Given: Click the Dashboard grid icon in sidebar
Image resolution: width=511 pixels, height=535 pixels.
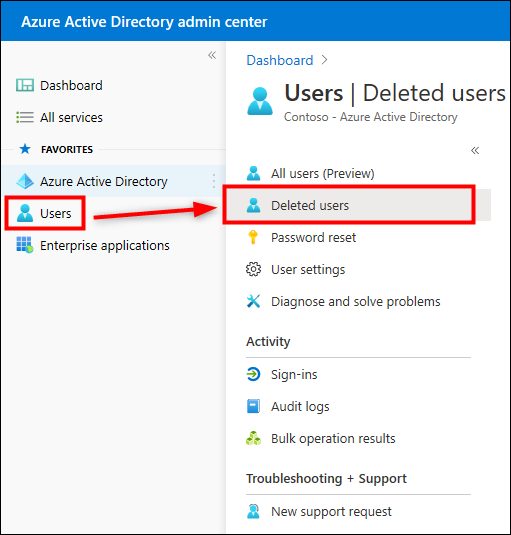Looking at the screenshot, I should pyautogui.click(x=25, y=85).
